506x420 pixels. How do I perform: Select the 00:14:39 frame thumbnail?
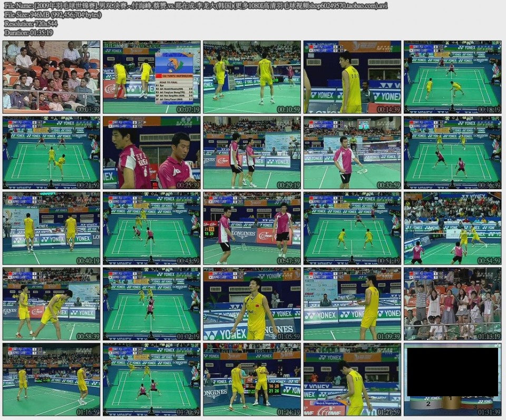coord(353,77)
